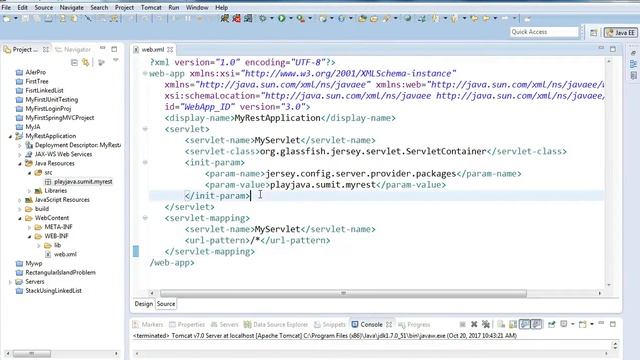Click Project Explorer horizontal scrollbar thumb

[32, 353]
